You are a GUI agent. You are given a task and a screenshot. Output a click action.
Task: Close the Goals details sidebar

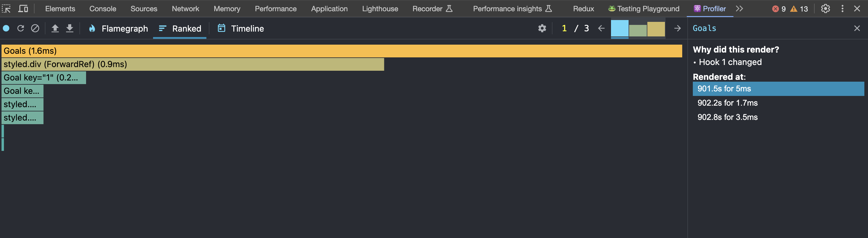click(857, 28)
